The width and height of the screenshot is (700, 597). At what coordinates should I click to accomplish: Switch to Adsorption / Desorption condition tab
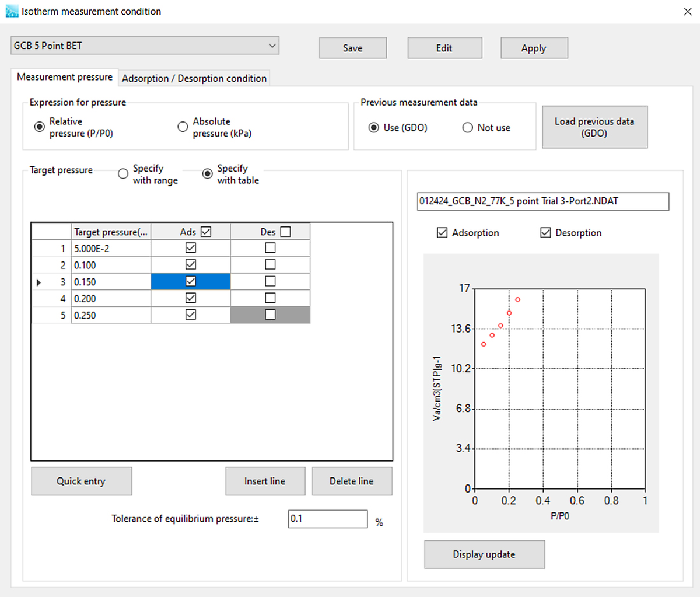[x=194, y=78]
